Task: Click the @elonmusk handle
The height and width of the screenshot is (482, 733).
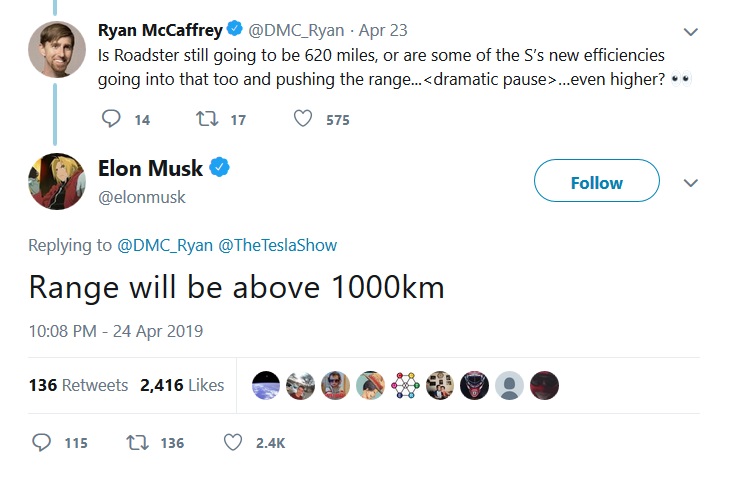Action: pyautogui.click(x=142, y=197)
